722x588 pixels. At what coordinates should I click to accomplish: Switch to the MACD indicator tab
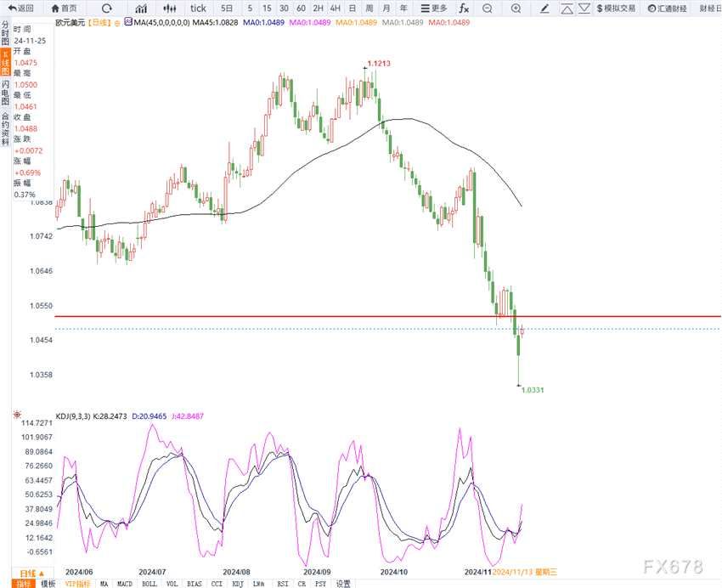pyautogui.click(x=125, y=584)
